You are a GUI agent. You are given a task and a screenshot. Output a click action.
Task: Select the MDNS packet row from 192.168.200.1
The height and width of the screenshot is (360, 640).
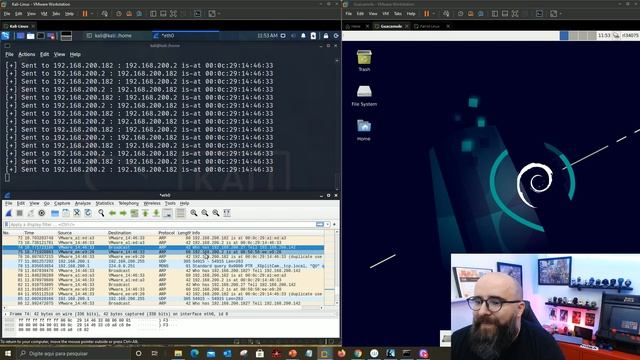coord(163,266)
